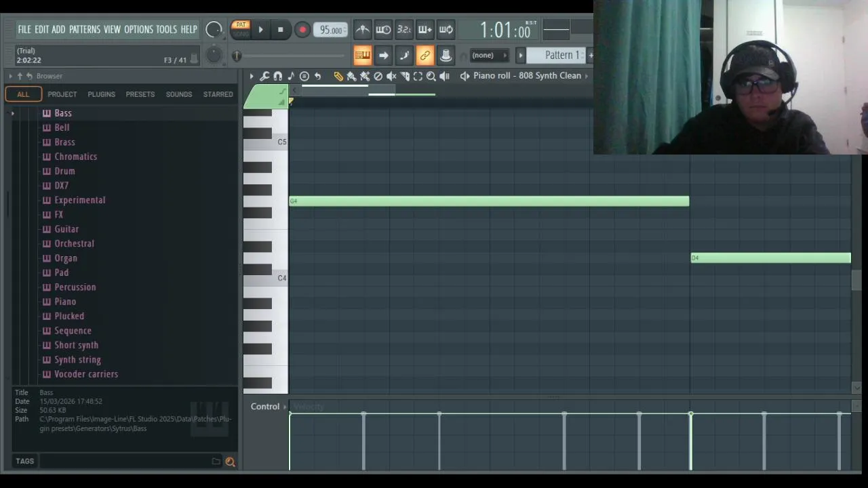Open the note stamp tool
Viewport: 868px width, 488px height.
point(291,76)
